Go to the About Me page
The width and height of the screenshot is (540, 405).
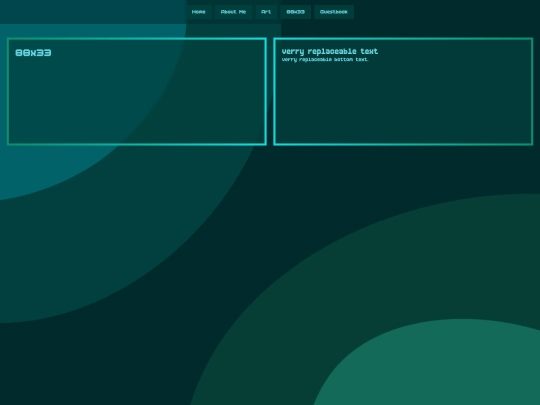pyautogui.click(x=233, y=12)
